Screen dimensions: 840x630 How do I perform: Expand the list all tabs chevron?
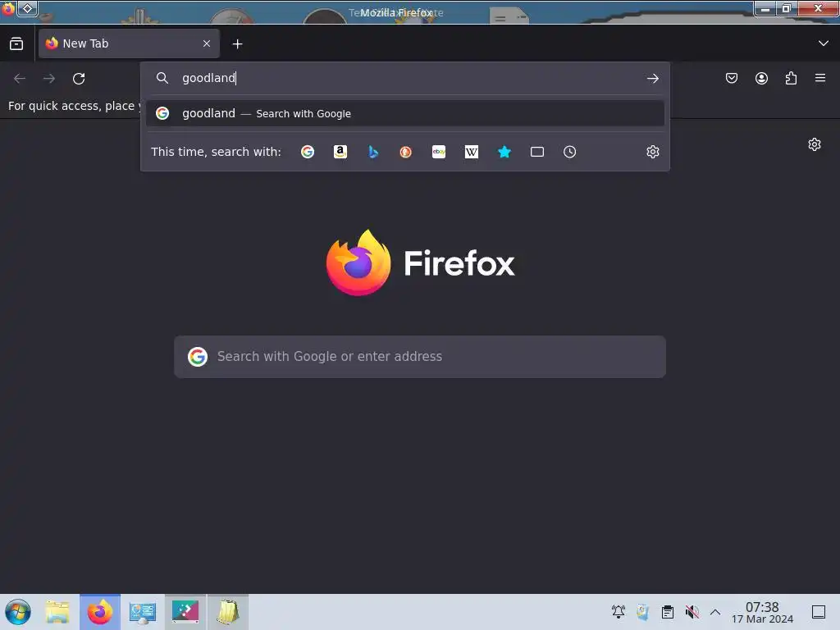[x=824, y=43]
